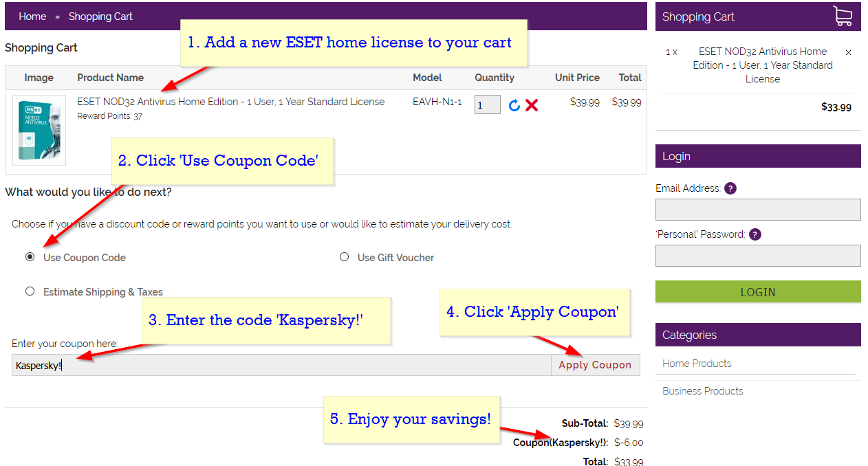Choose Estimate Shipping & Taxes radio option
Image resolution: width=868 pixels, height=466 pixels.
coord(30,291)
